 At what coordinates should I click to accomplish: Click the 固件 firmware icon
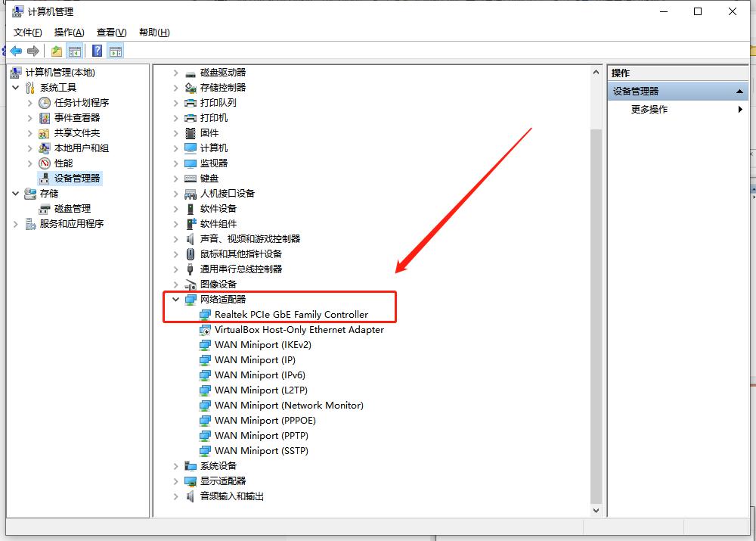[x=191, y=132]
